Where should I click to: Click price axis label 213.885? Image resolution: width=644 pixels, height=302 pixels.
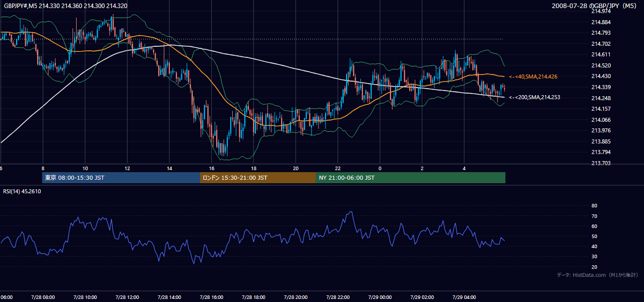pos(600,141)
